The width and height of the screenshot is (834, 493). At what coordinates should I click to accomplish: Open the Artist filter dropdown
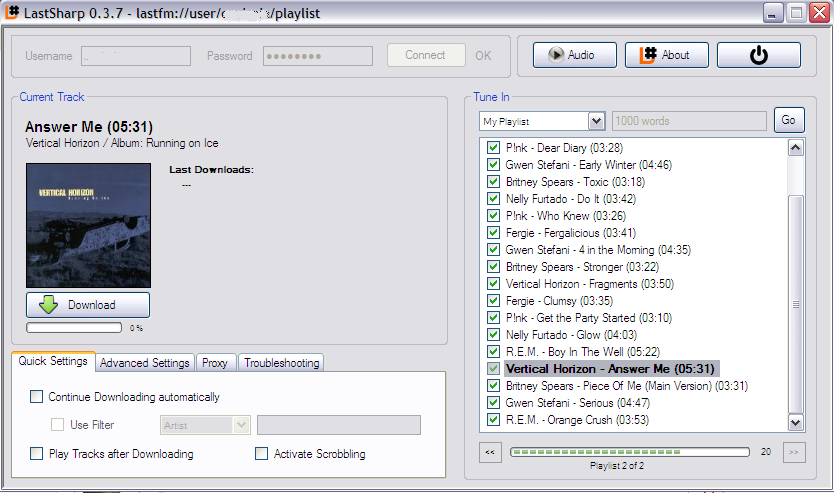coord(205,425)
